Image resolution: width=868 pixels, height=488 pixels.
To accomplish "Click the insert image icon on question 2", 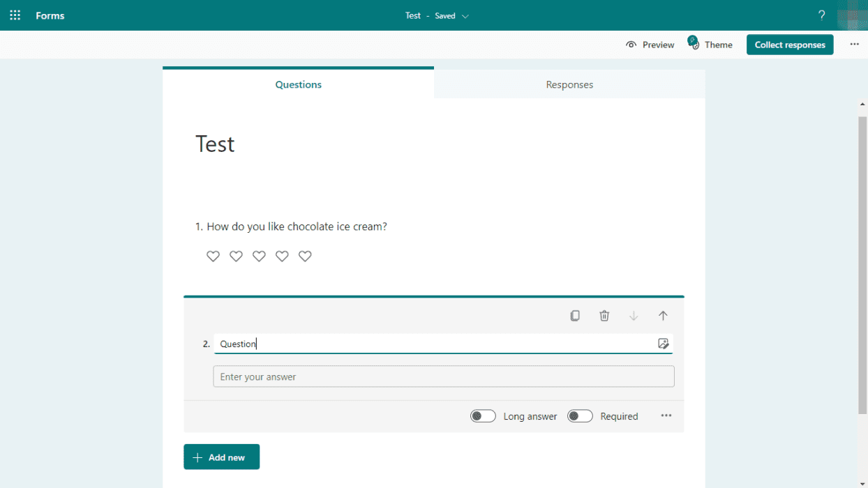I will (x=664, y=343).
